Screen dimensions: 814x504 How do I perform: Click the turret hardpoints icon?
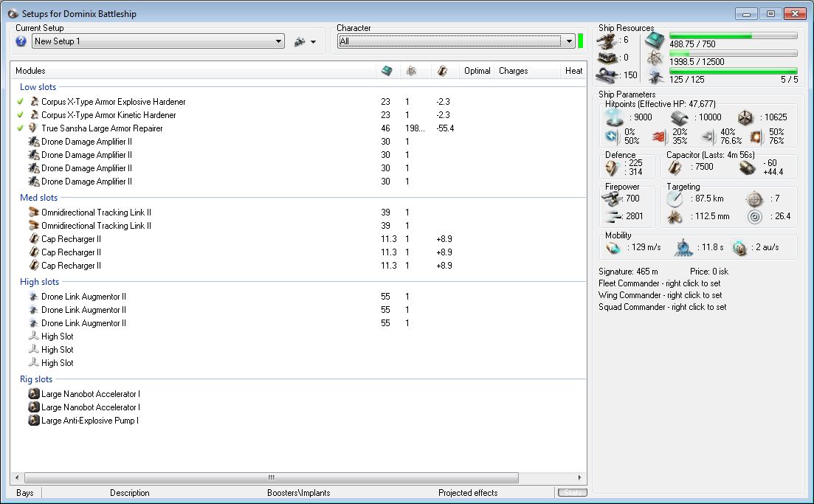[x=607, y=40]
